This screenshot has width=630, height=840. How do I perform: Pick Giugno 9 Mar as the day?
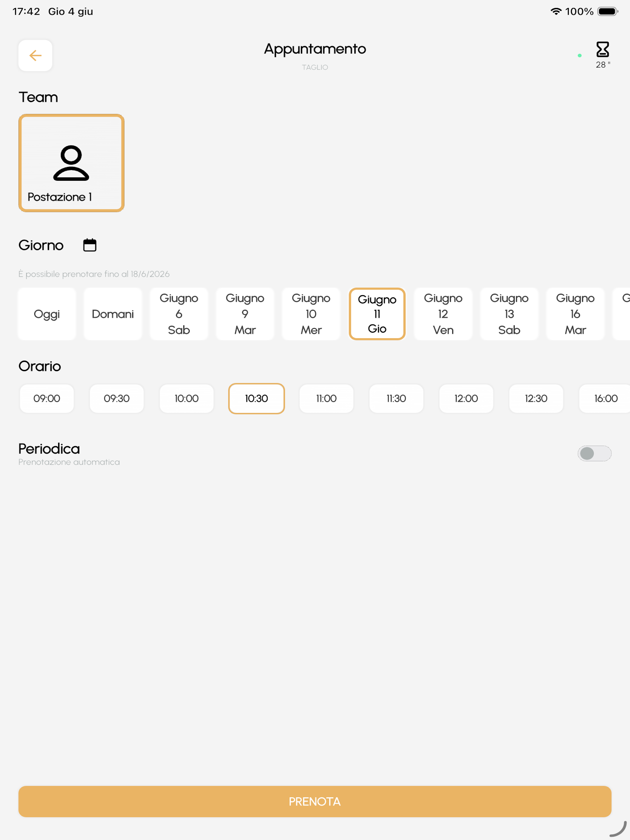tap(245, 314)
